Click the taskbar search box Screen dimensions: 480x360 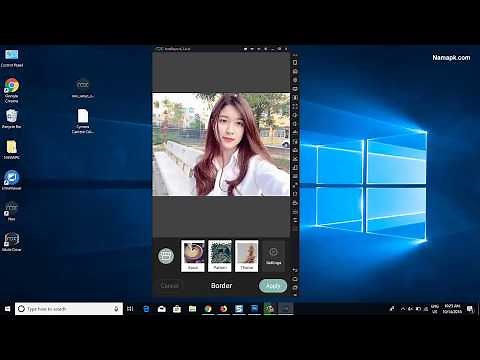(x=69, y=309)
